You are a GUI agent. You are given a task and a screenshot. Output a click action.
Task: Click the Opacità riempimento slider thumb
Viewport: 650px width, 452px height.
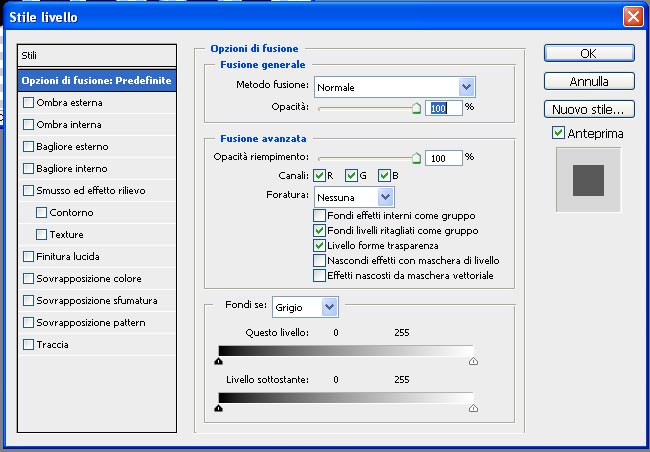416,158
